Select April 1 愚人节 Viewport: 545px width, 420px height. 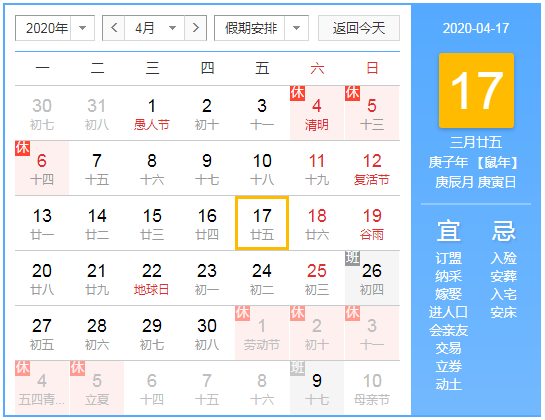(152, 113)
